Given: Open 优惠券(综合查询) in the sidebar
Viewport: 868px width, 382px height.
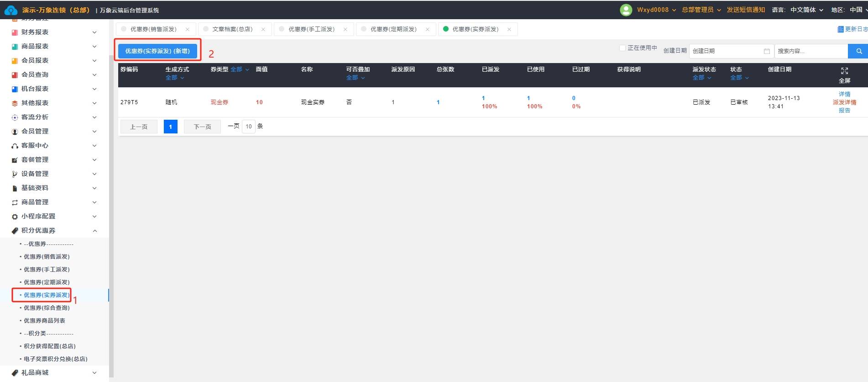Looking at the screenshot, I should point(47,308).
